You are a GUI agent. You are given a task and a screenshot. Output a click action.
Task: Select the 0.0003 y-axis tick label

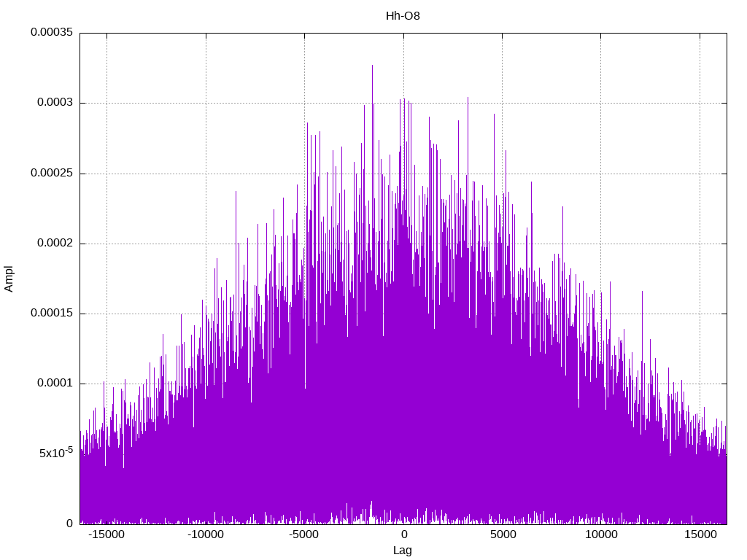coord(55,103)
